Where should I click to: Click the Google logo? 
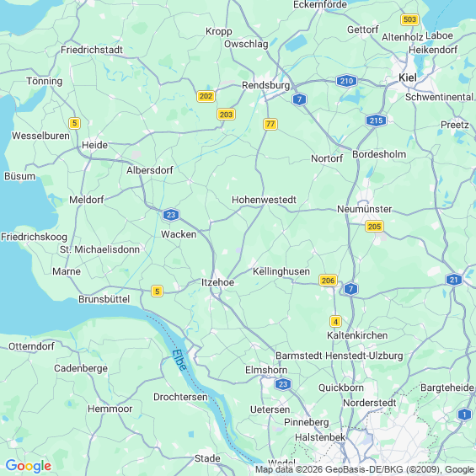click(29, 466)
